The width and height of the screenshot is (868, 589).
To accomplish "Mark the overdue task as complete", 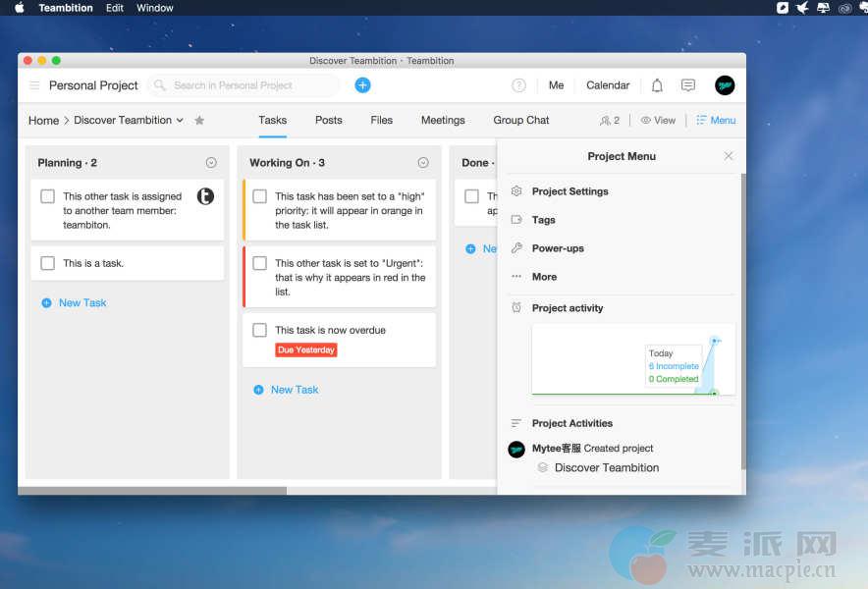I will (x=259, y=330).
